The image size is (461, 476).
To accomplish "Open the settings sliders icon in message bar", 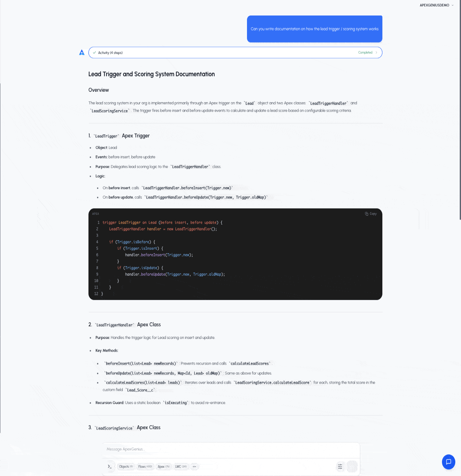I will [x=340, y=466].
